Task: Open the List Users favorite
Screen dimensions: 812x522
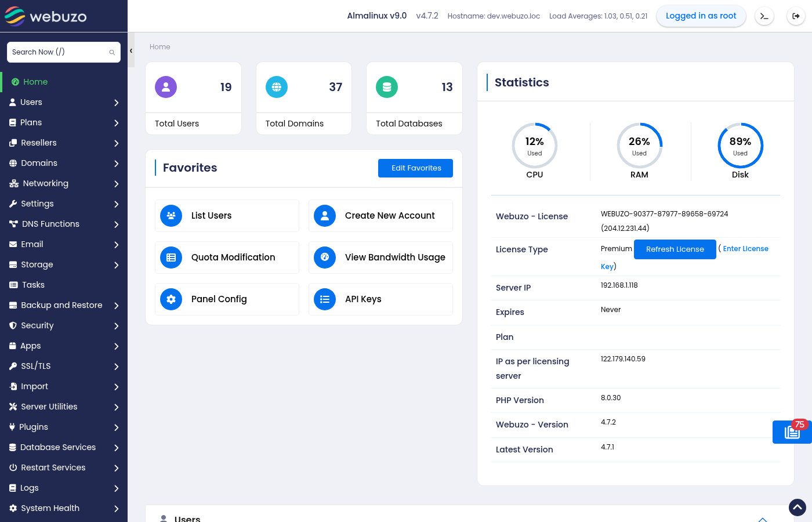Action: pyautogui.click(x=227, y=216)
